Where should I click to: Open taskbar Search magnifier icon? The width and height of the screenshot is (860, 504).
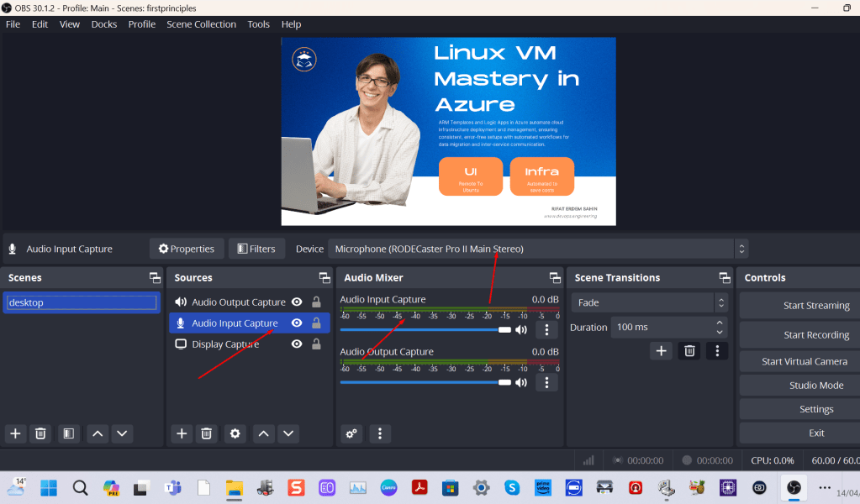point(80,487)
